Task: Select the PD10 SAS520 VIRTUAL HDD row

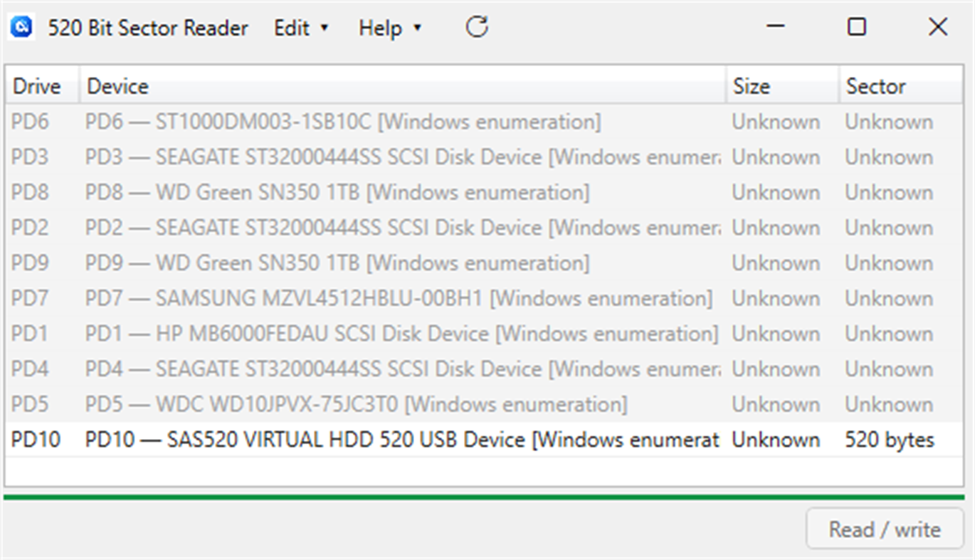Action: 484,440
